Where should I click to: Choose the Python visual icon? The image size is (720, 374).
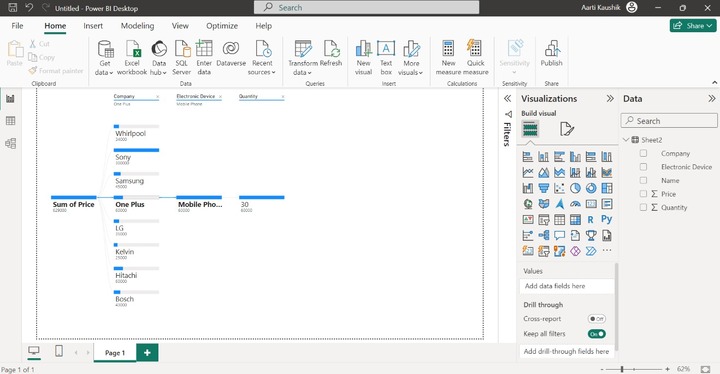point(606,219)
